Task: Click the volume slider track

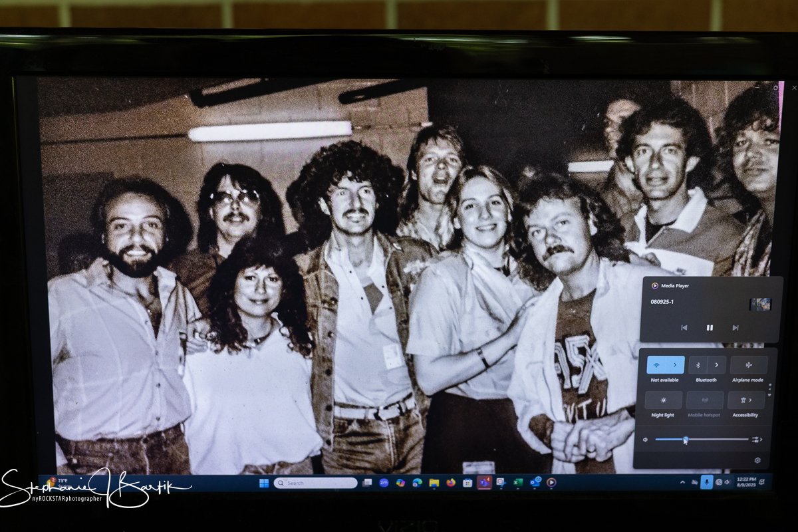Action: [718, 439]
